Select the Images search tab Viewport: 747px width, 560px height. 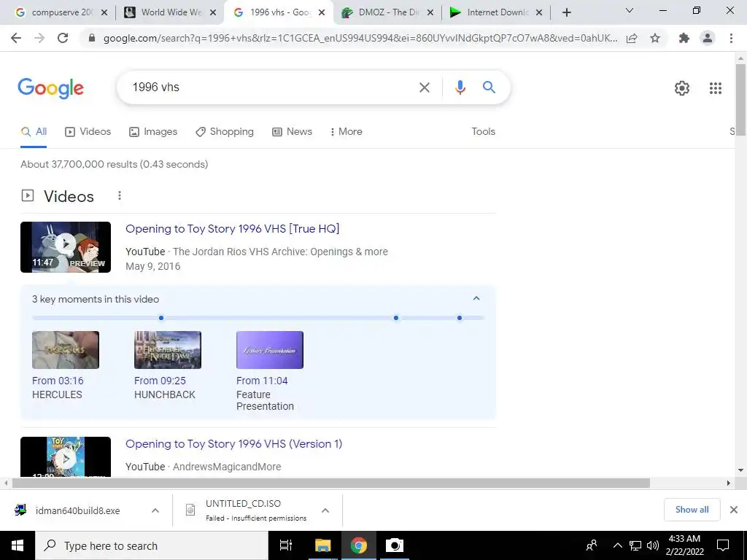tap(153, 131)
